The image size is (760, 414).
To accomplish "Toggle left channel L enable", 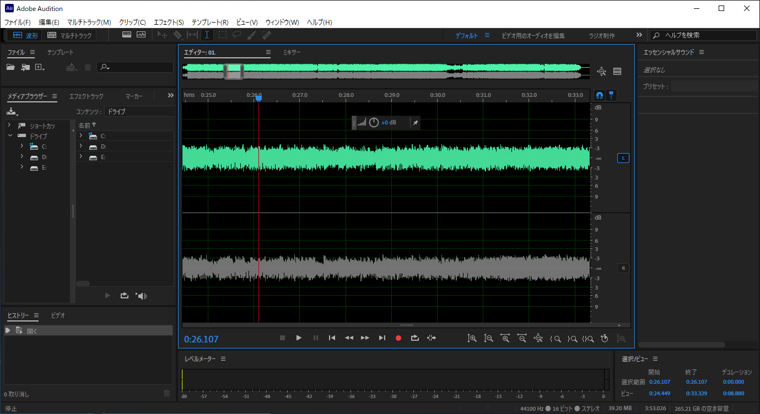I will coord(623,158).
